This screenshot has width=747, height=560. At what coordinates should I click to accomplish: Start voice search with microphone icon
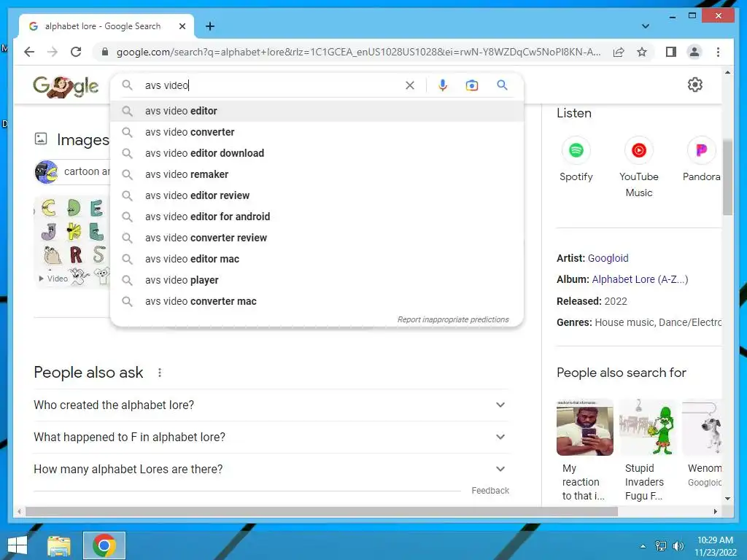443,85
